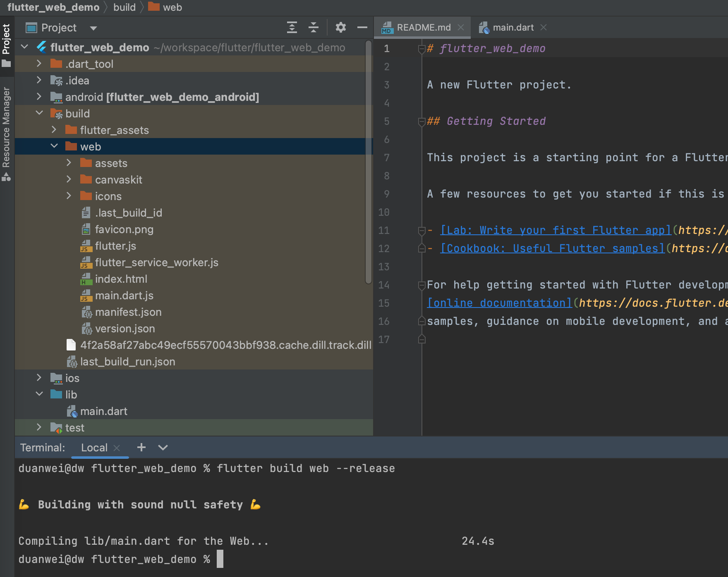Screen dimensions: 728x577
Task: Switch to the README.md editor tab
Action: (423, 28)
